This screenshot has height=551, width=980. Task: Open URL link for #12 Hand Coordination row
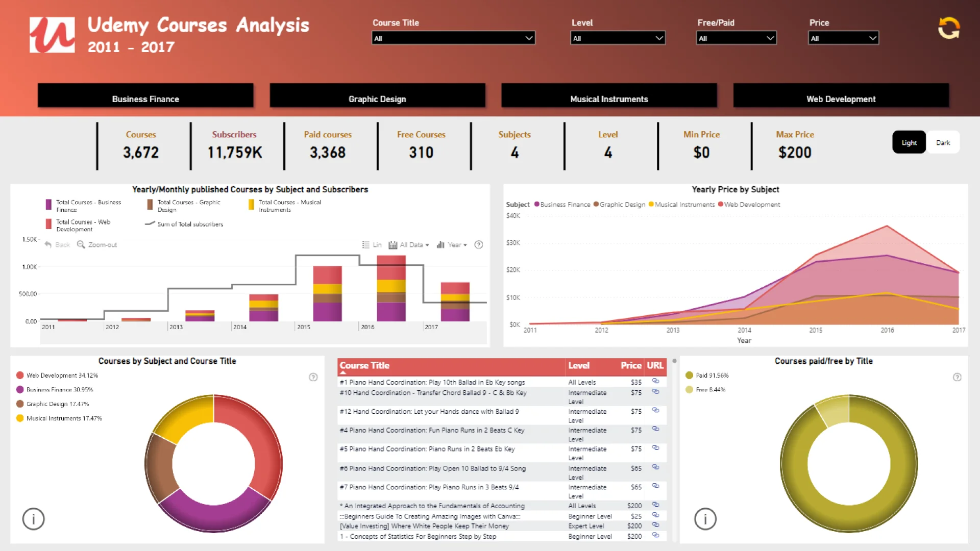655,410
